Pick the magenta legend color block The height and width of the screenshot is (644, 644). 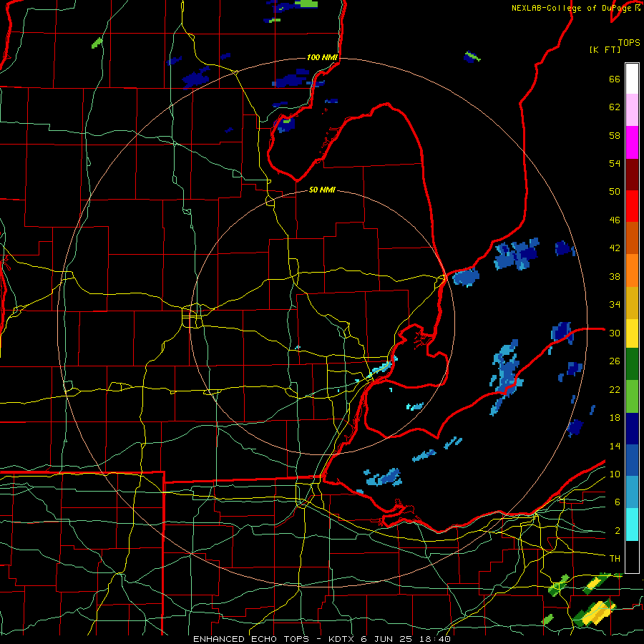pos(632,142)
